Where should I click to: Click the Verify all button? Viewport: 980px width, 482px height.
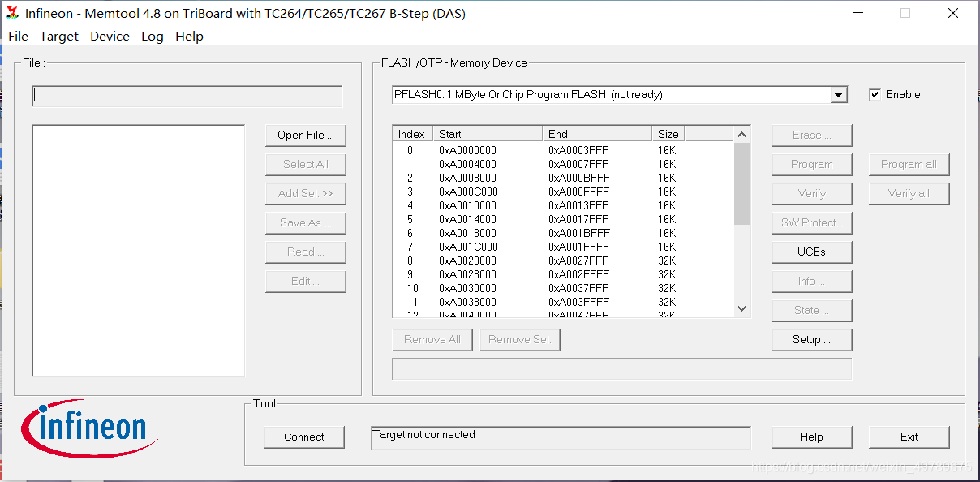tap(909, 194)
